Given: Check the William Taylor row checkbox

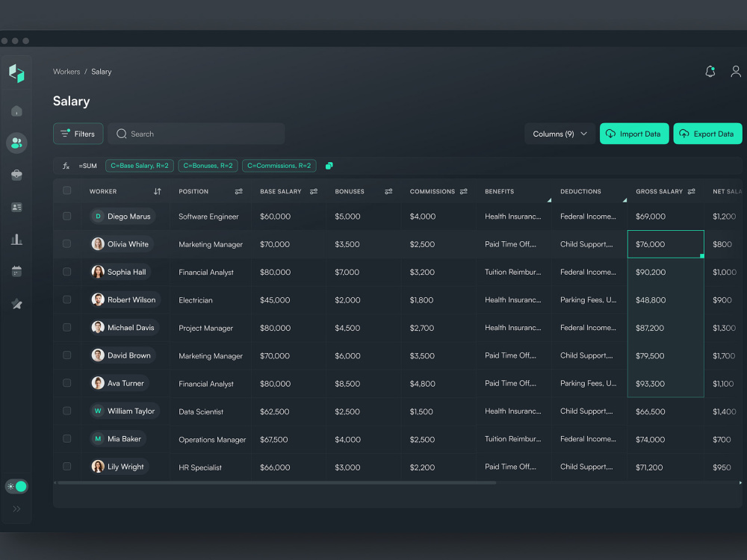Looking at the screenshot, I should [66, 411].
